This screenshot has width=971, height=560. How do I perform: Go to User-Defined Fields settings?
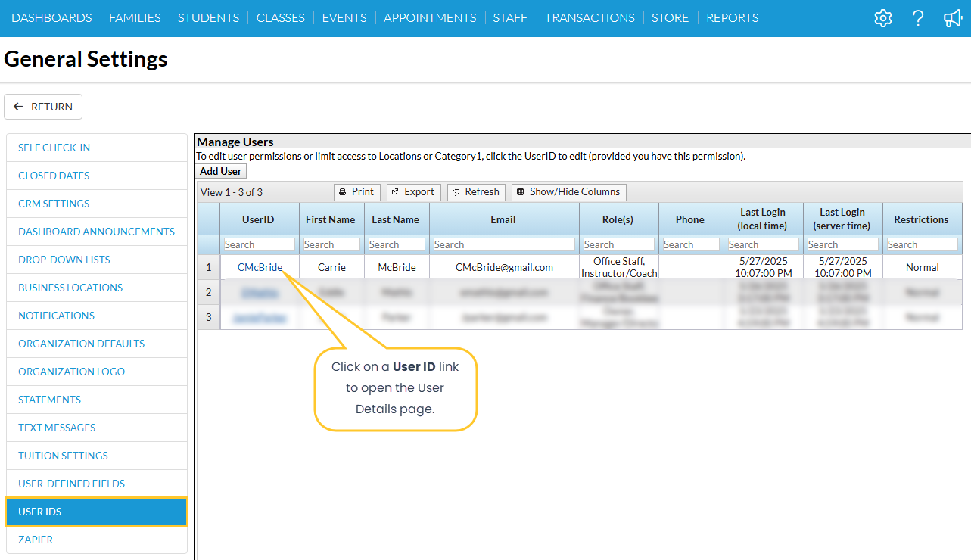97,484
